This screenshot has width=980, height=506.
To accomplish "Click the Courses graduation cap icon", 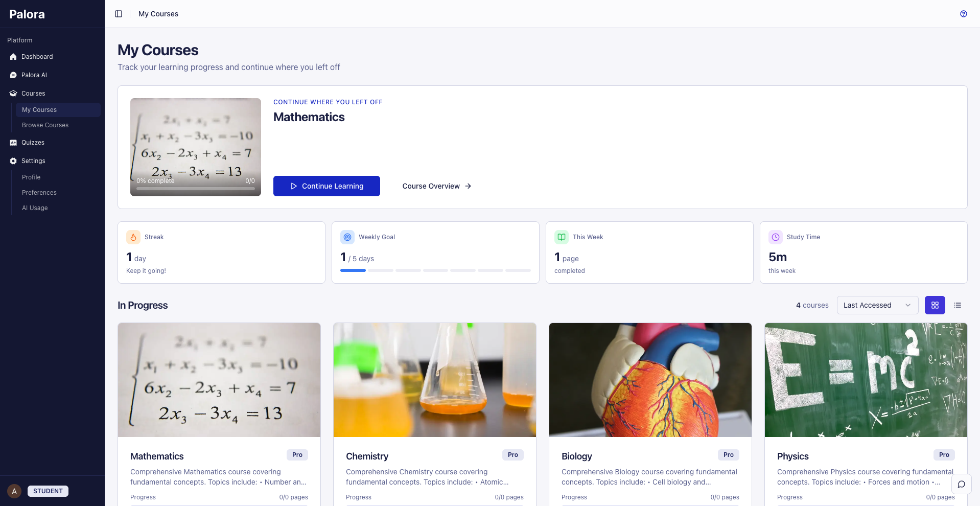I will pyautogui.click(x=12, y=93).
